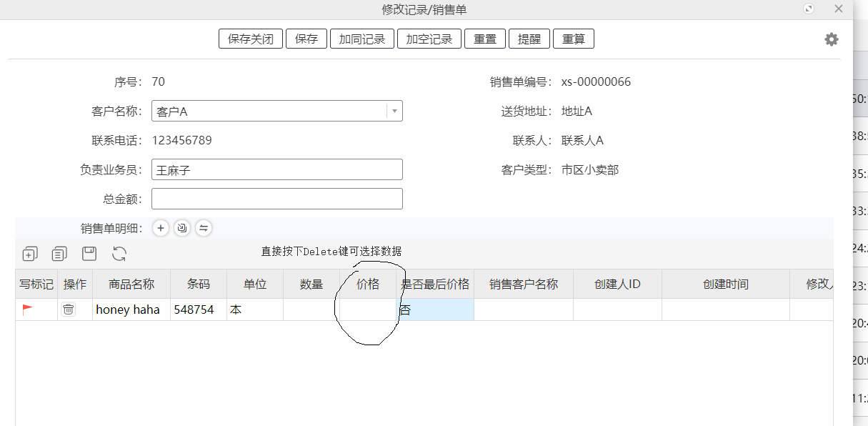Click the 数量 column header
The image size is (868, 426).
coord(311,284)
